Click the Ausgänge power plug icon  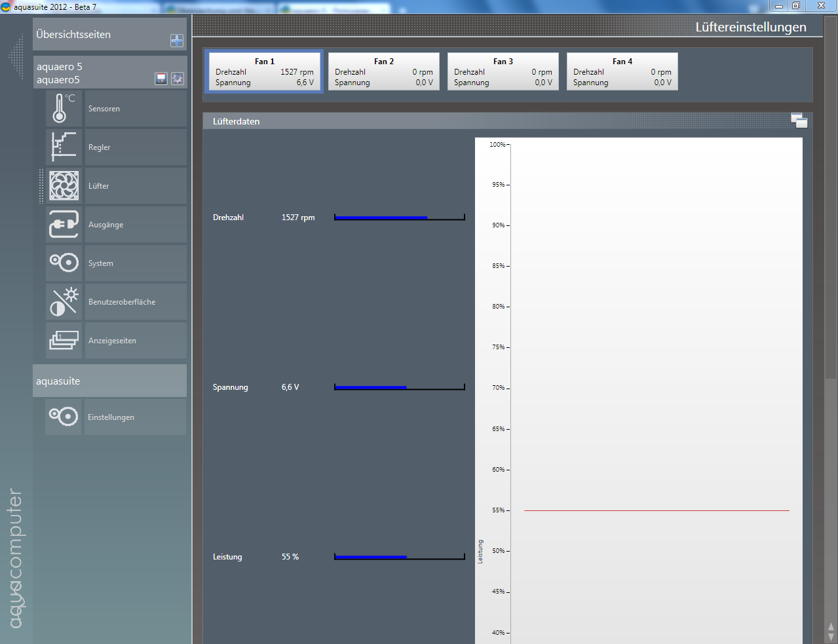coord(64,225)
